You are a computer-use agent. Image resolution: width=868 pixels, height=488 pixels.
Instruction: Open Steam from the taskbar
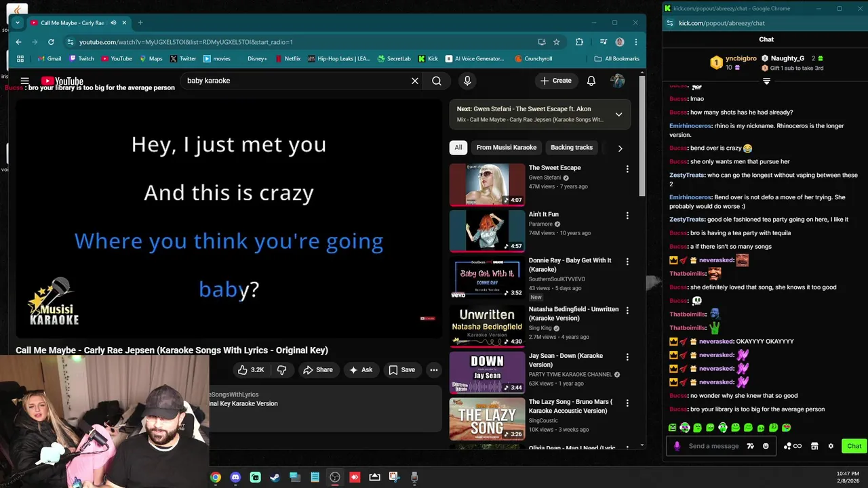pyautogui.click(x=275, y=477)
